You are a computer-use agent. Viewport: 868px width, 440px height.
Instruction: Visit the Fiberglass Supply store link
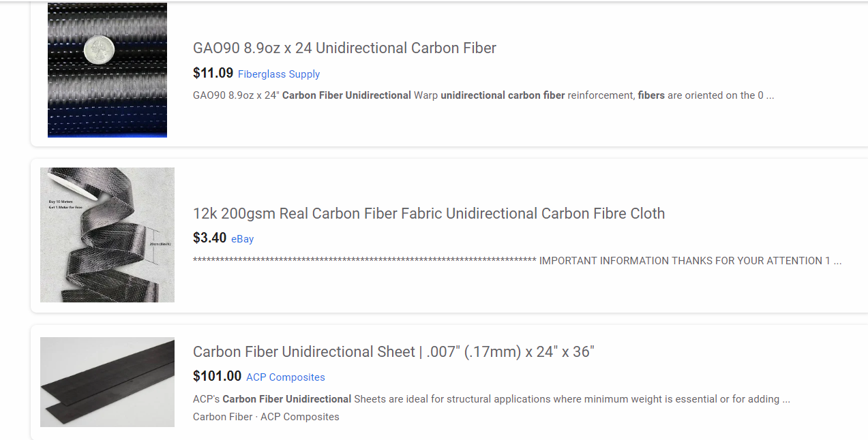279,74
